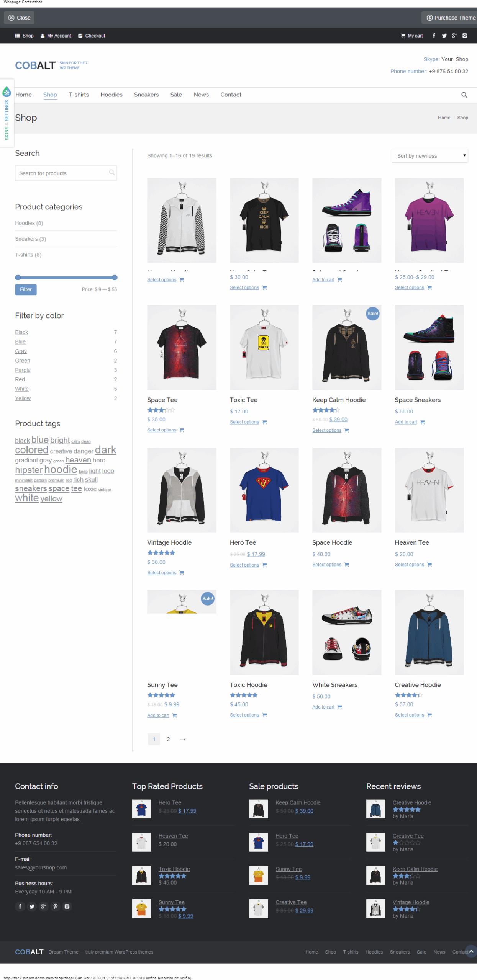Expand the Sort by newness dropdown

coord(429,156)
